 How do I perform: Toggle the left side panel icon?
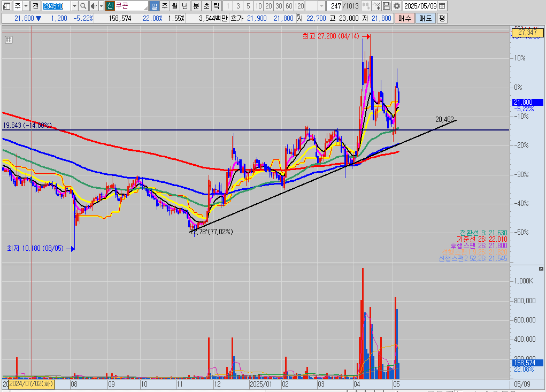6,6
